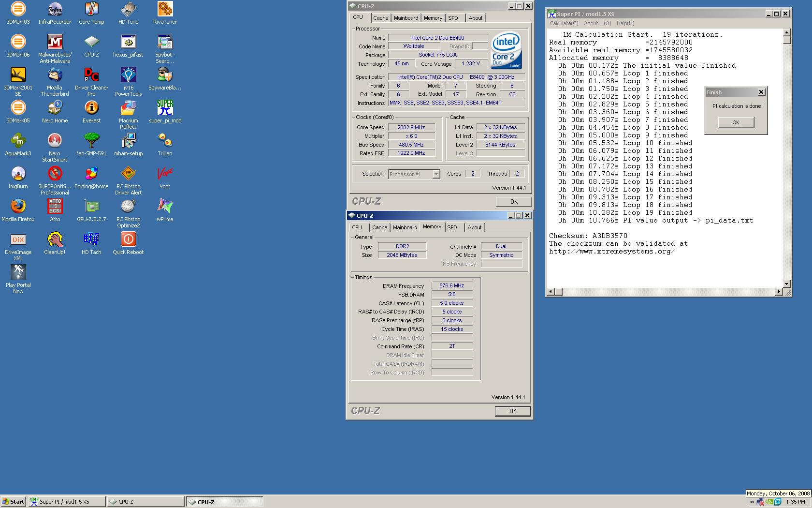
Task: Click OK in the PI calculation Finish dialog
Action: pyautogui.click(x=736, y=122)
